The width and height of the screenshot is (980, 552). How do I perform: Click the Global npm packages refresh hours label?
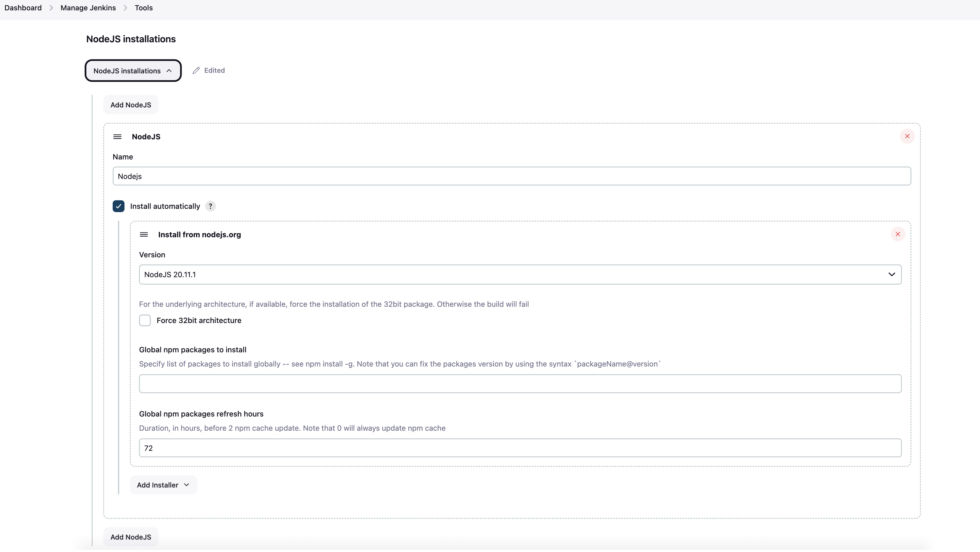click(201, 414)
